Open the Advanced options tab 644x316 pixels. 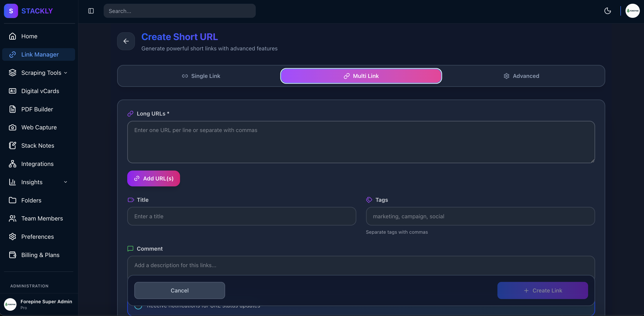click(x=521, y=76)
